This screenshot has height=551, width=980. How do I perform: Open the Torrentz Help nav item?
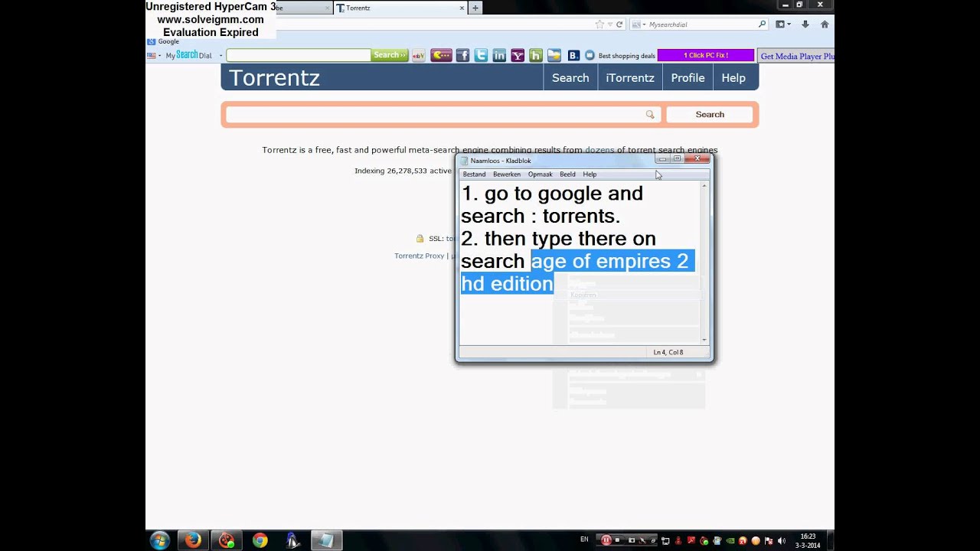click(x=733, y=77)
